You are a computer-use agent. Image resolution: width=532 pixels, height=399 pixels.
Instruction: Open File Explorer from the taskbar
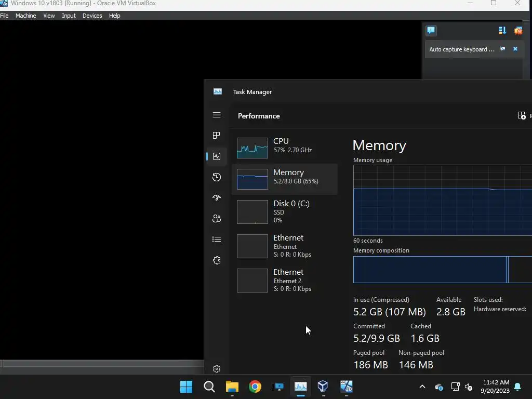pyautogui.click(x=232, y=387)
